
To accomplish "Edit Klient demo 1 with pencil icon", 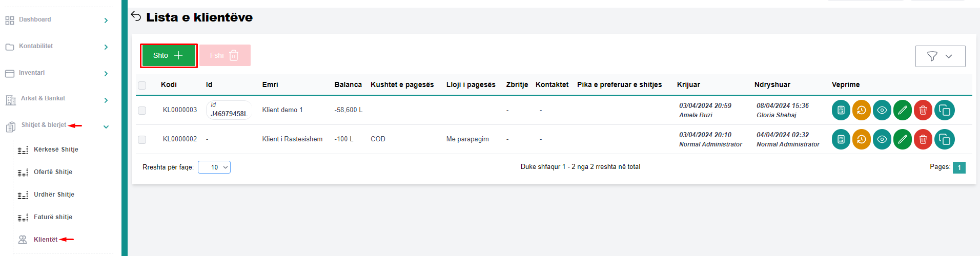I will coord(902,110).
